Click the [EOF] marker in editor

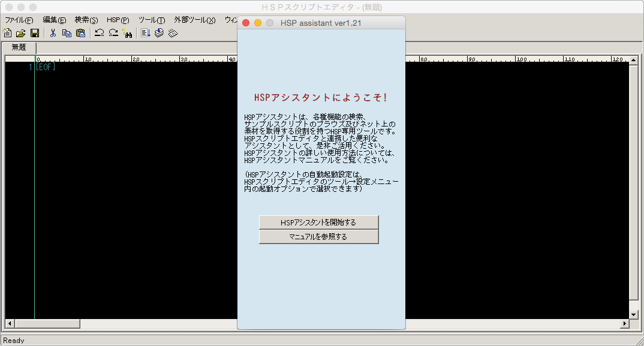[45, 67]
